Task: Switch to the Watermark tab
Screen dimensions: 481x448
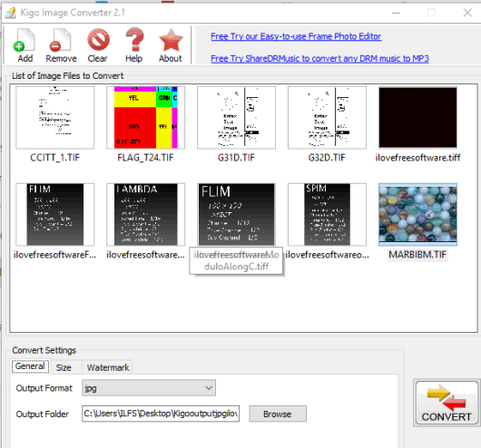Action: coord(108,367)
